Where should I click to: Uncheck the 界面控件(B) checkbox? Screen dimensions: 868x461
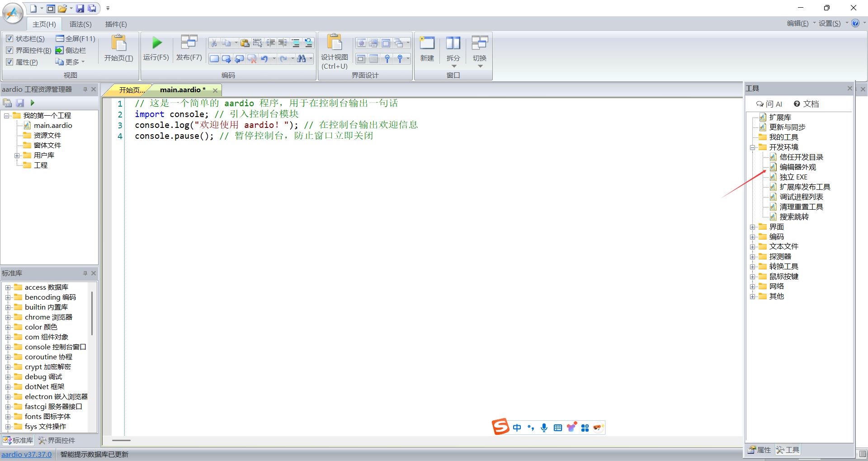[x=9, y=50]
